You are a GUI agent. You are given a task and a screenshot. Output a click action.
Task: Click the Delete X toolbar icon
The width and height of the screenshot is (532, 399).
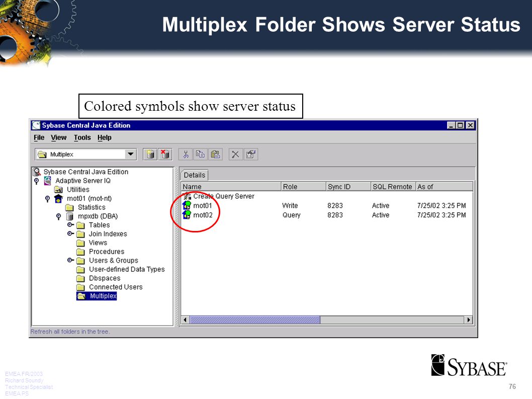(x=235, y=154)
